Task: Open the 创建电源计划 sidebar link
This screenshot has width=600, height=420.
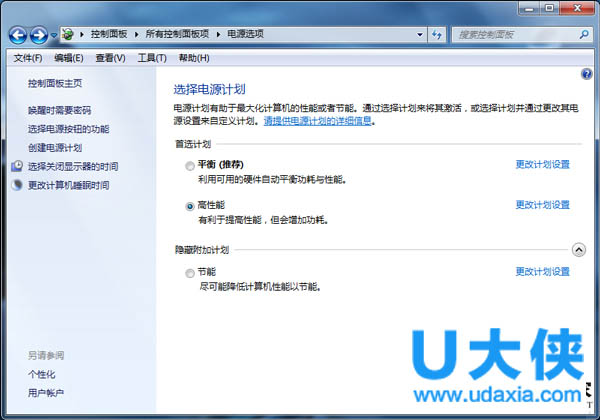Action: pos(55,147)
